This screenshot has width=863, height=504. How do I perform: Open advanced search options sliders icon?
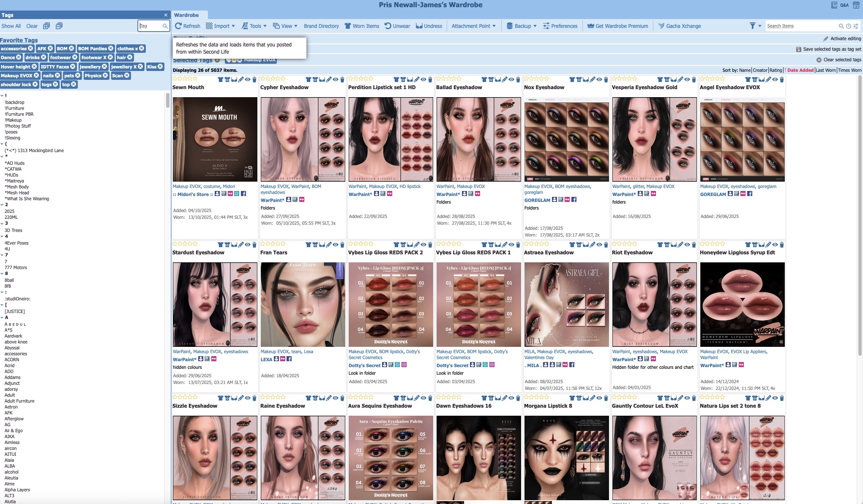coord(856,26)
